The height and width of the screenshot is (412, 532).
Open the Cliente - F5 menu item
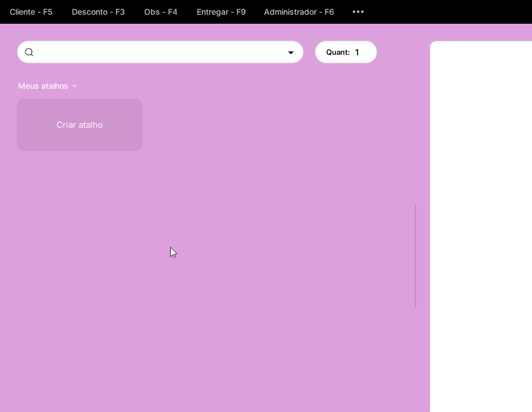(x=31, y=12)
